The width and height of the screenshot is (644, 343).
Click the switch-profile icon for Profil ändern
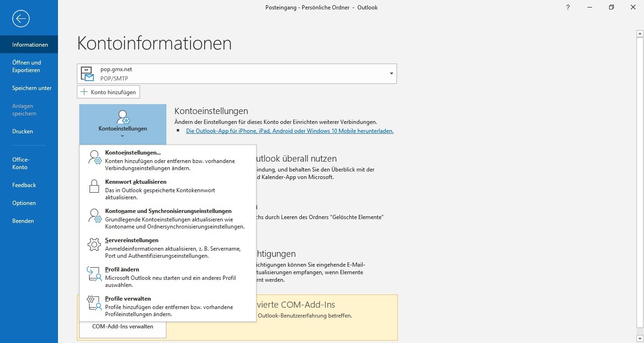tap(94, 274)
